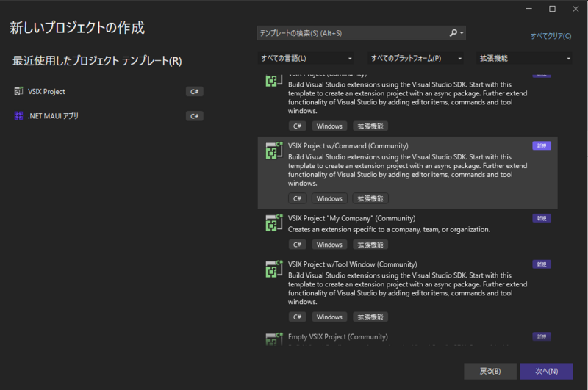Minimize the dialog window
The image size is (588, 390).
coord(528,9)
